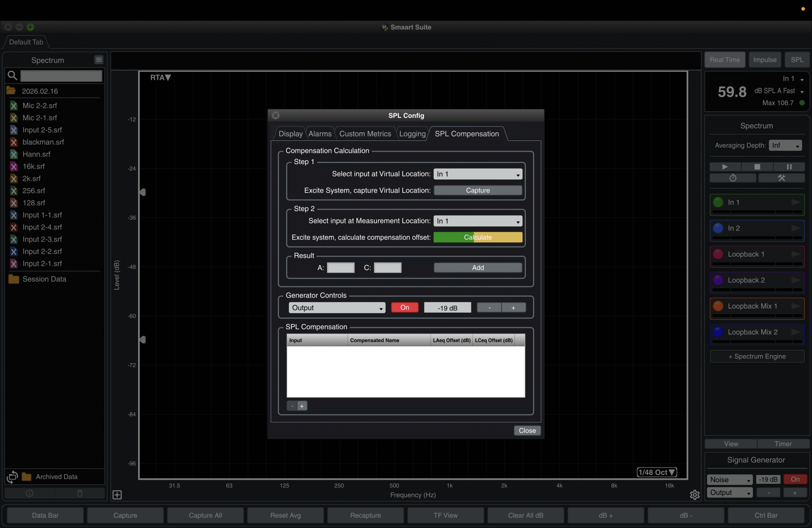The height and width of the screenshot is (528, 812).
Task: Click the In 1 green engine indicator
Action: [x=718, y=202]
